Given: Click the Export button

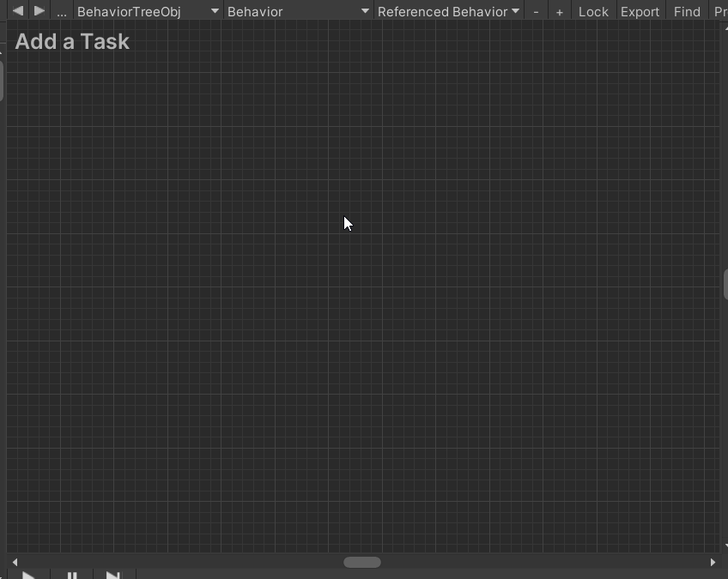Looking at the screenshot, I should click(x=640, y=12).
